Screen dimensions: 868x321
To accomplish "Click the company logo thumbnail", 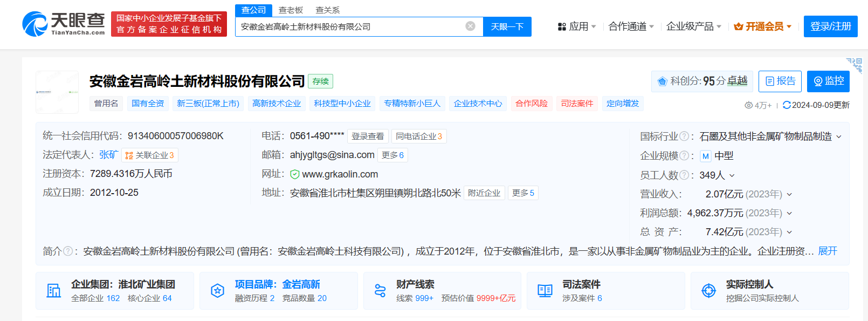I will tap(57, 92).
